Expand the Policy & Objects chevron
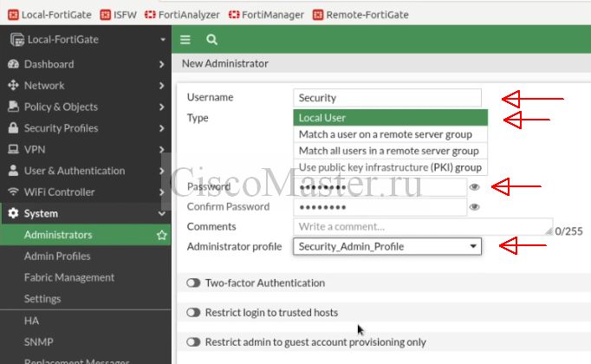Image resolution: width=591 pixels, height=364 pixels. click(x=162, y=107)
